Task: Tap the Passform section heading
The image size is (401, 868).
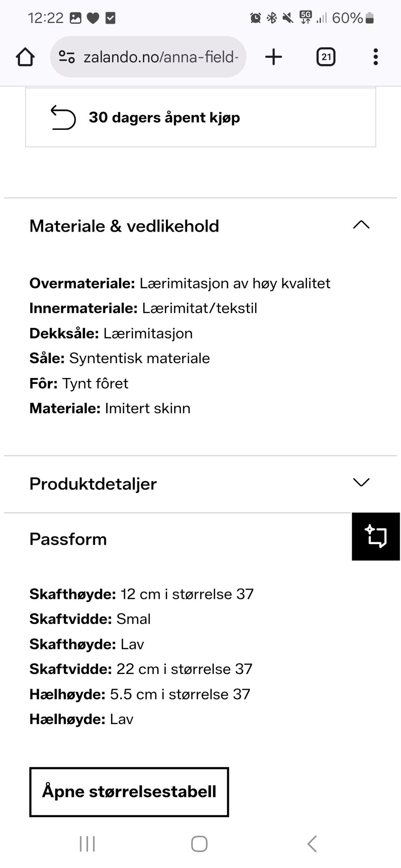Action: (68, 539)
